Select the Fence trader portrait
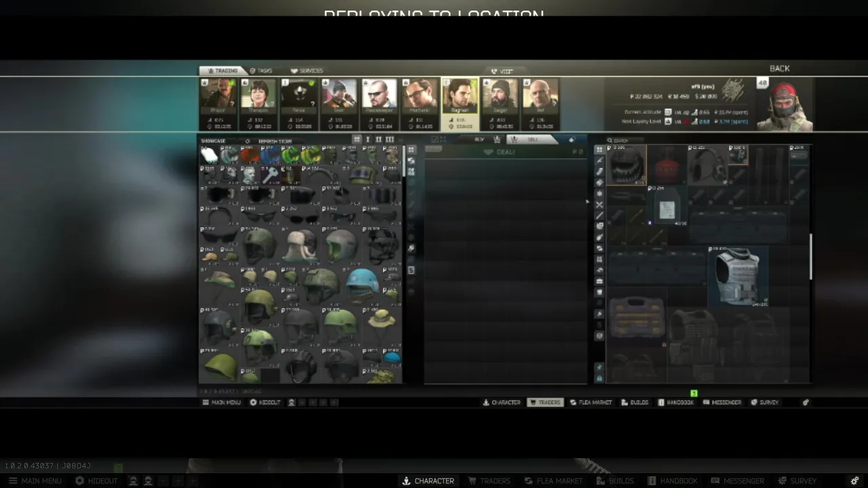The width and height of the screenshot is (868, 488). click(x=298, y=96)
